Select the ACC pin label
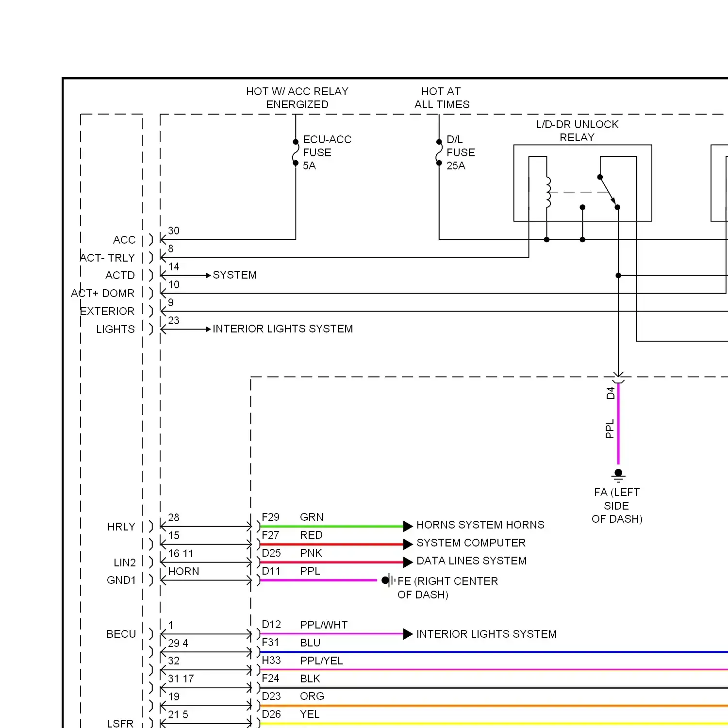The height and width of the screenshot is (728, 728). 124,240
